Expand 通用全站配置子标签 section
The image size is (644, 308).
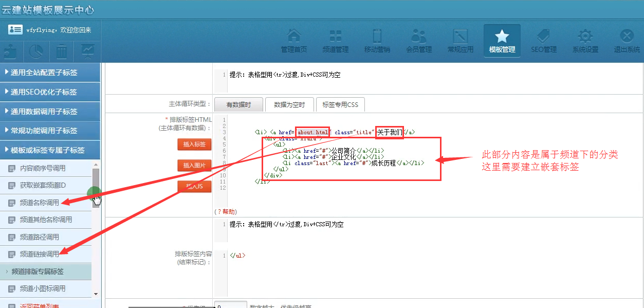tap(50, 73)
